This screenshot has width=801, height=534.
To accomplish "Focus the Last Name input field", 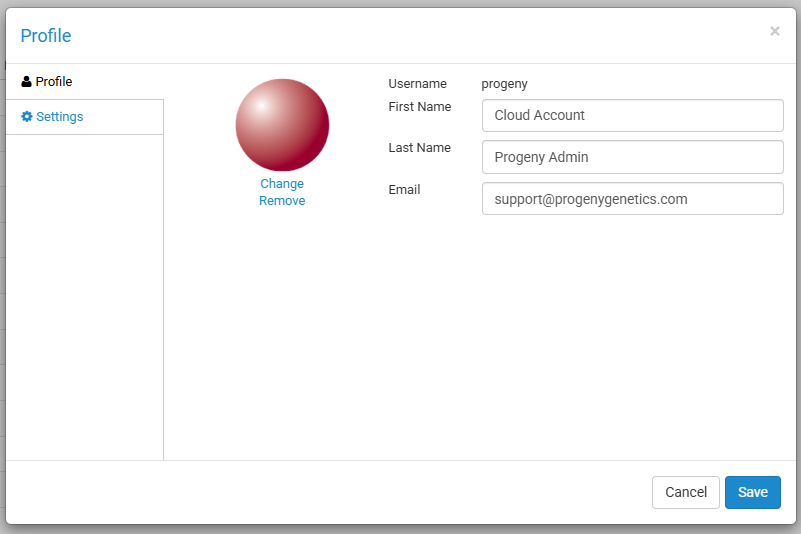I will pyautogui.click(x=632, y=157).
